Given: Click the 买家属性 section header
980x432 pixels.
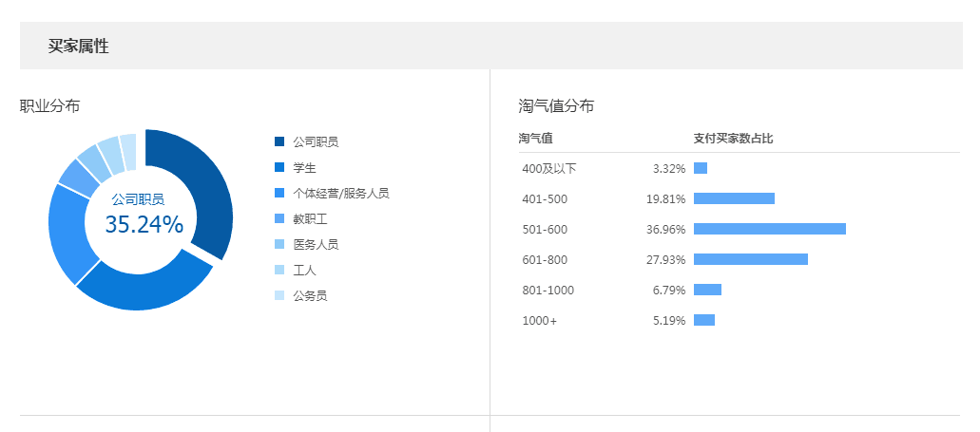Looking at the screenshot, I should tap(79, 46).
